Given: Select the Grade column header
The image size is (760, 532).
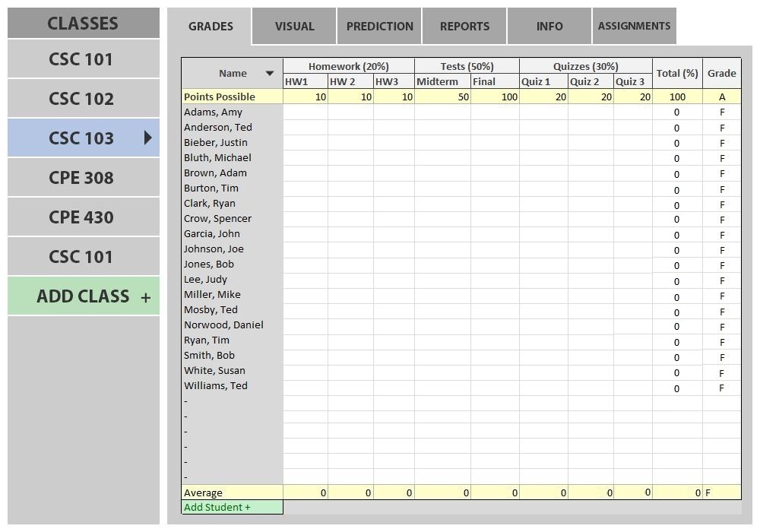Looking at the screenshot, I should pyautogui.click(x=721, y=73).
